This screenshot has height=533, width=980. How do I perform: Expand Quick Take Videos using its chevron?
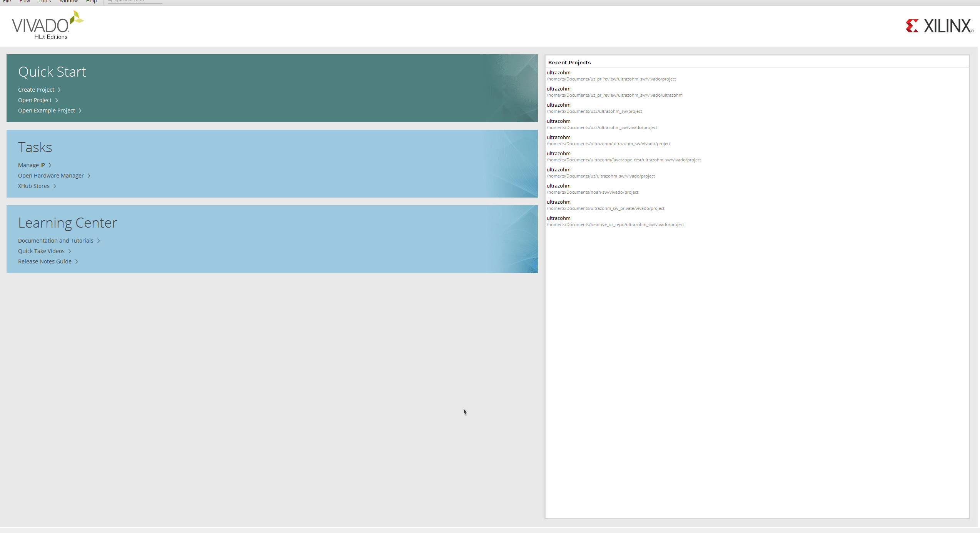coord(70,251)
